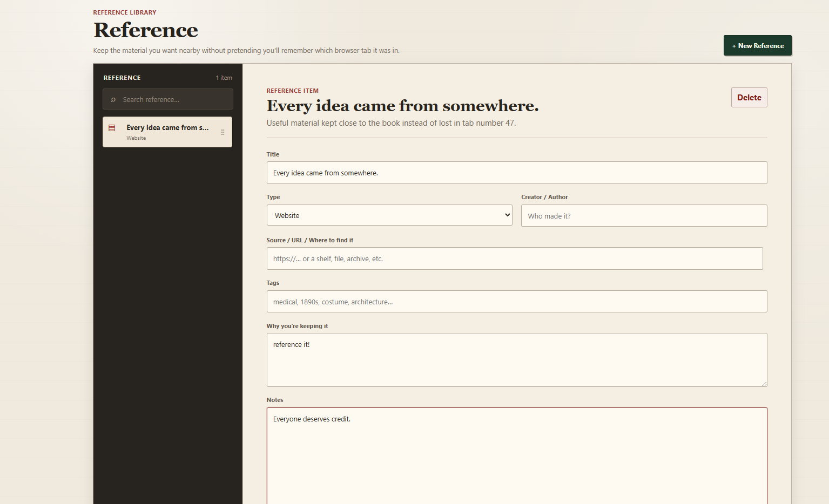
Task: Click the 'REFERENCE ITEM' label
Action: 293,91
